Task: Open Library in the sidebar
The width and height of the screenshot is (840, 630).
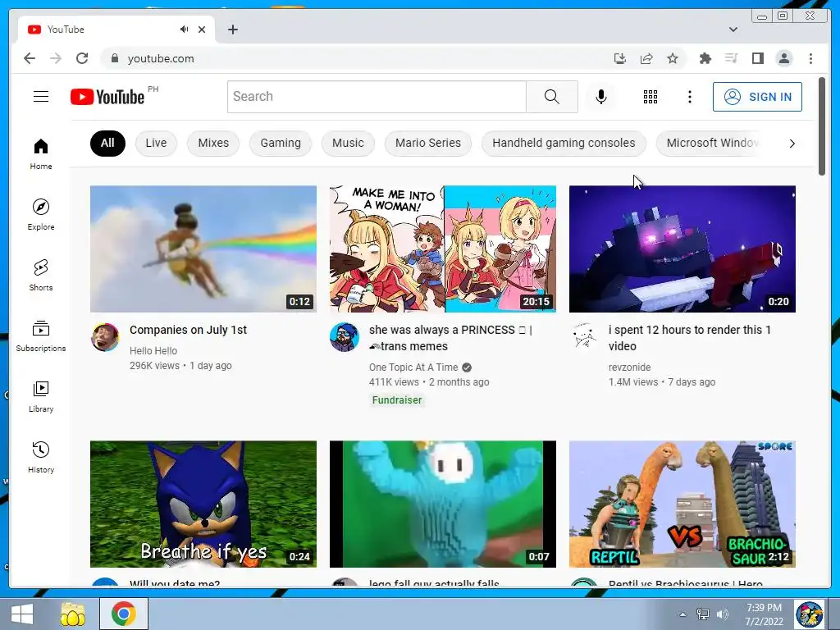Action: 41,397
